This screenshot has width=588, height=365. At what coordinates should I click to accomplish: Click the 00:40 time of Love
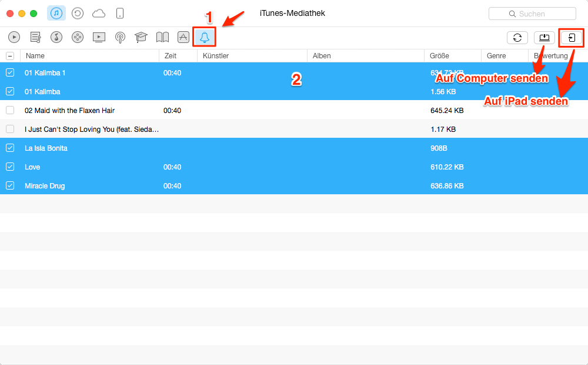click(172, 167)
